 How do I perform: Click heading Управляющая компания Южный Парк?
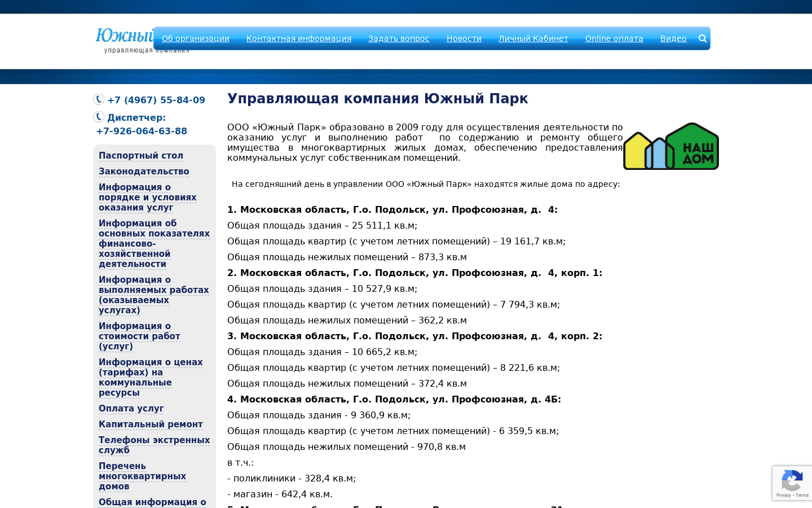(378, 99)
